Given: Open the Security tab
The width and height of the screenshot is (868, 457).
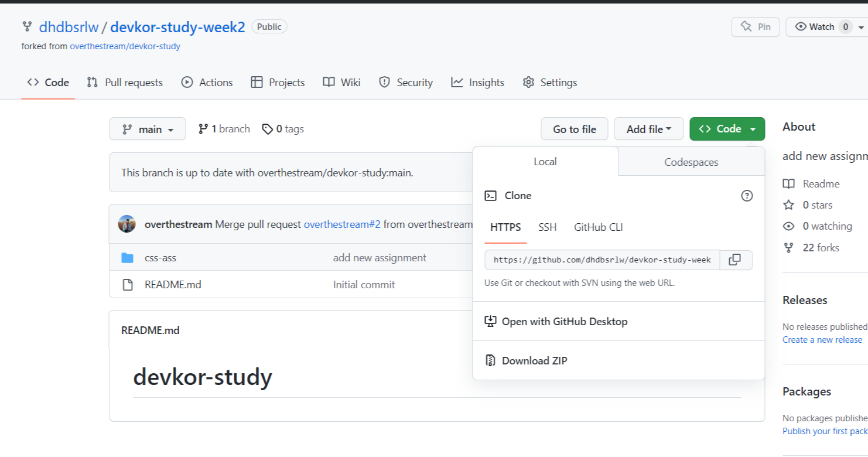Looking at the screenshot, I should tap(406, 83).
